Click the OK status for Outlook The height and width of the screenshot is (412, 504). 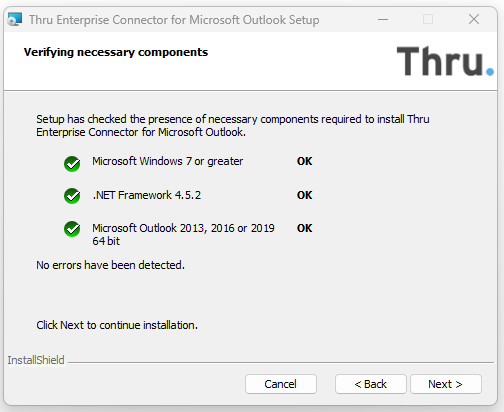(304, 228)
